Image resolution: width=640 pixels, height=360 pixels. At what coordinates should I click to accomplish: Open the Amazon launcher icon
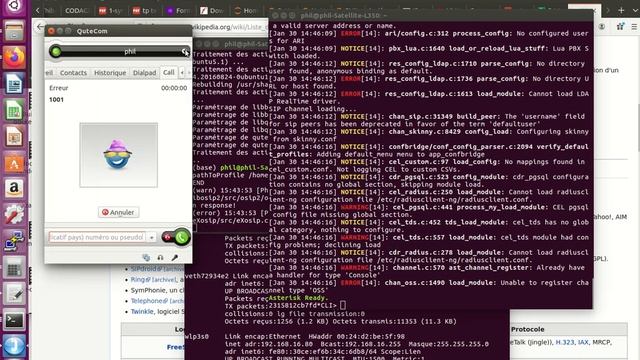[14, 189]
